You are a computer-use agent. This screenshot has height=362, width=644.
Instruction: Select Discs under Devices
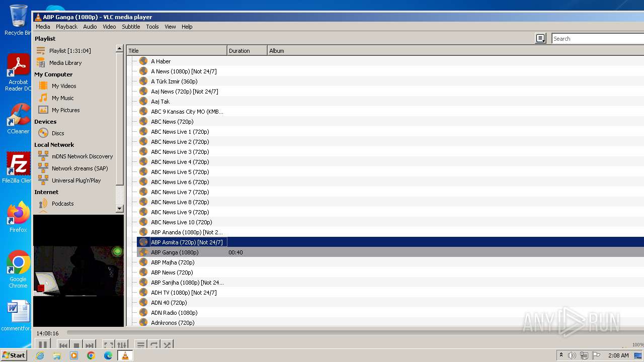coord(58,133)
